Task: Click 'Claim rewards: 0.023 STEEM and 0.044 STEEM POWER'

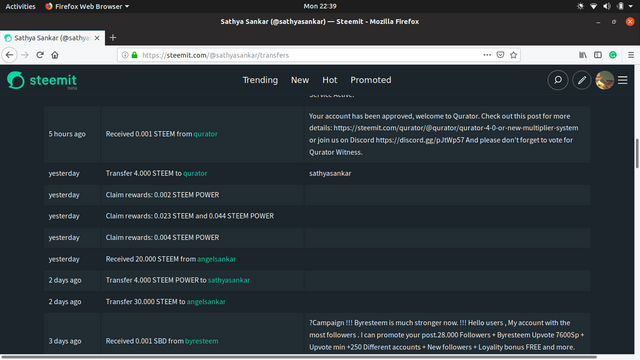Action: [x=190, y=216]
